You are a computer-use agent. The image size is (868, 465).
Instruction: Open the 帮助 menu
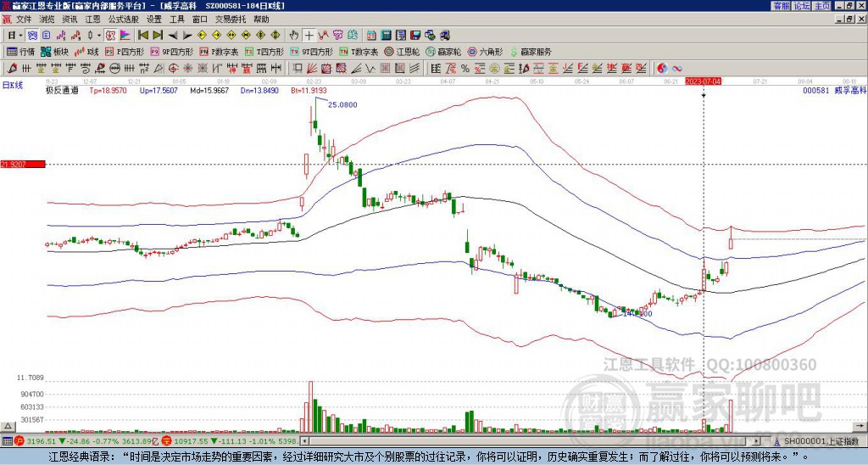click(x=261, y=20)
